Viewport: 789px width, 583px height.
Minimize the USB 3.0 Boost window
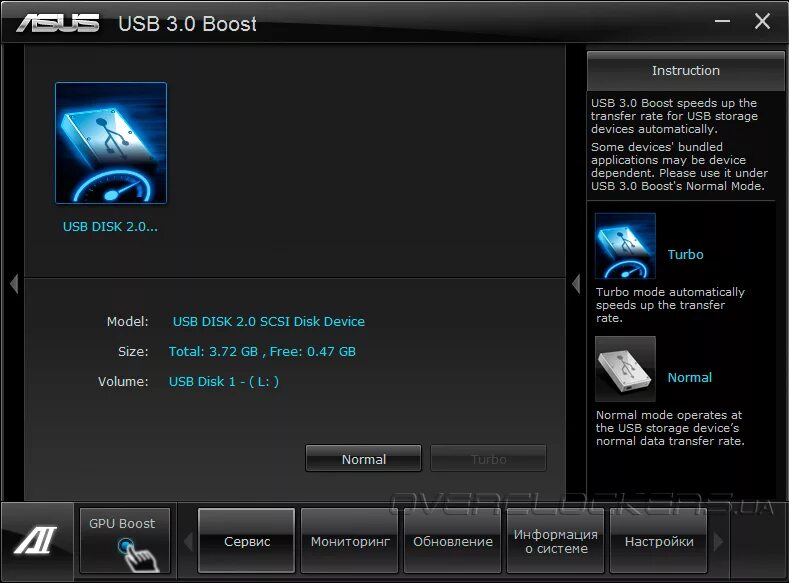(723, 21)
